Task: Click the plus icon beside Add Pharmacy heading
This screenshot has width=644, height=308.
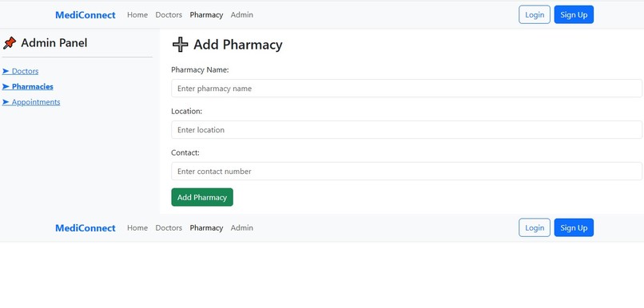Action: [180, 45]
